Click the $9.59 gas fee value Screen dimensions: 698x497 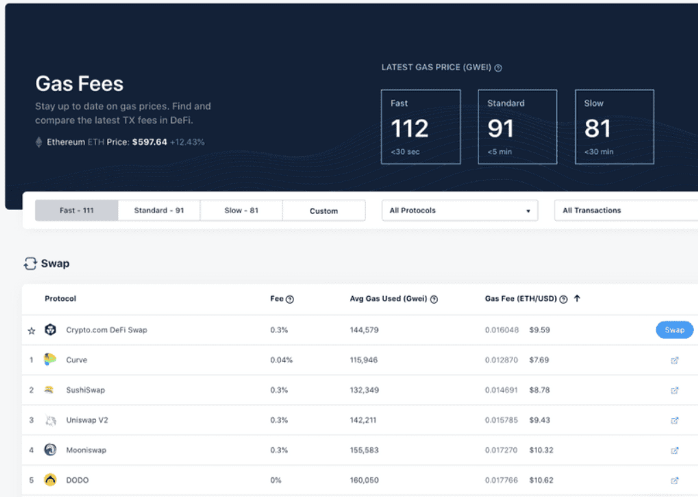(x=540, y=330)
